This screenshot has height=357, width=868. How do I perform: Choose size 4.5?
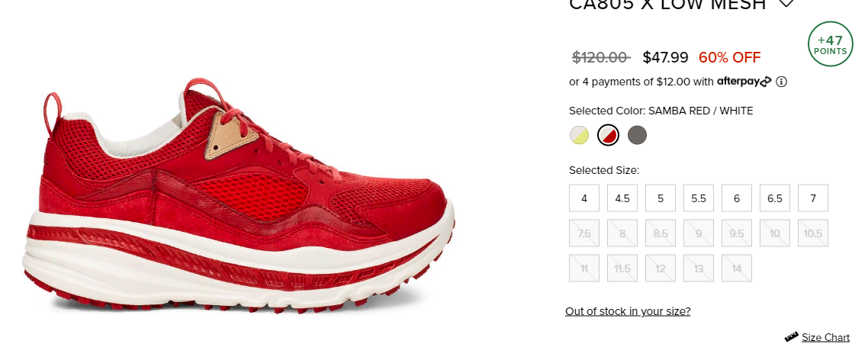pyautogui.click(x=622, y=198)
